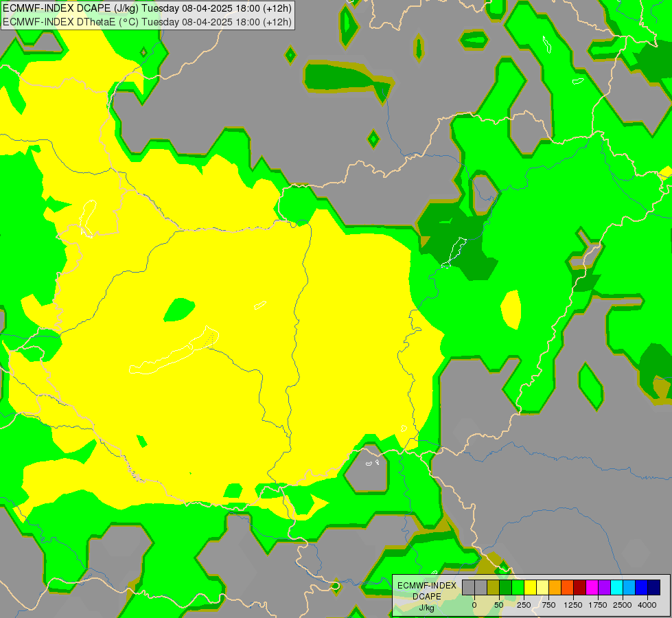This screenshot has height=618, width=672.
Task: Select the magenta legend swatch
Action: [592, 587]
